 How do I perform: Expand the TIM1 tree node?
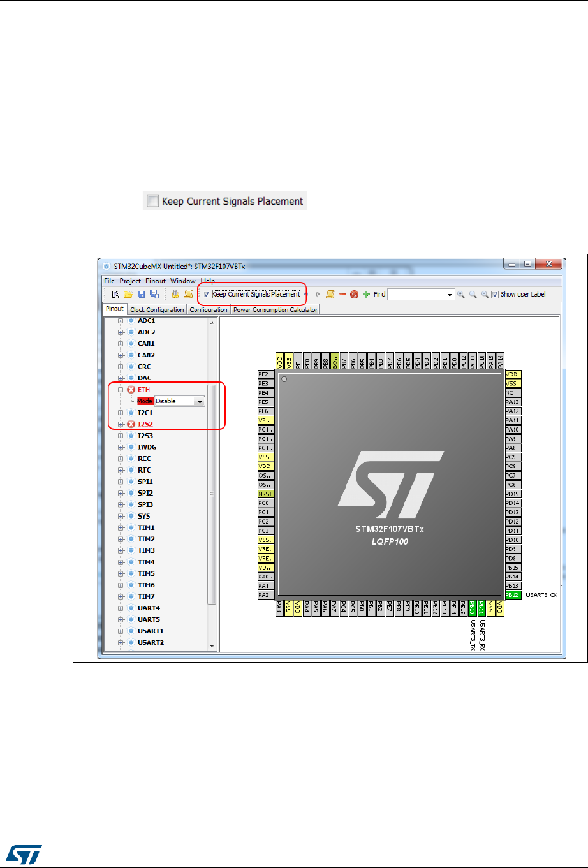pos(121,527)
